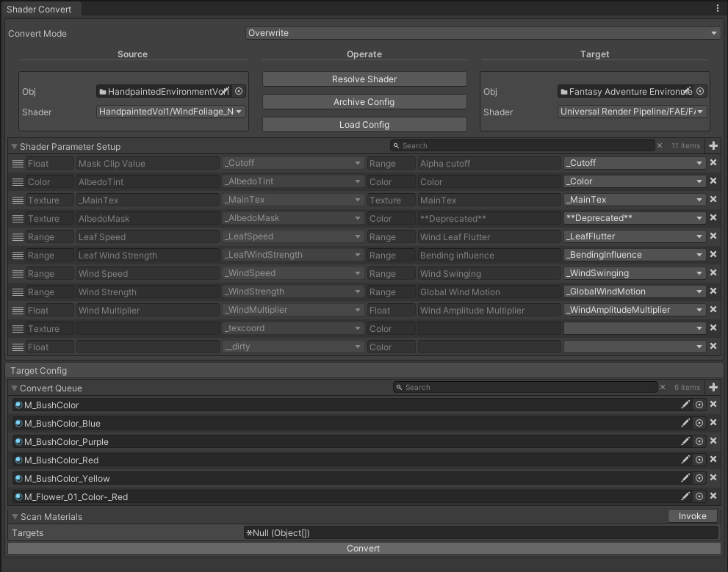Click the target picker icon on M_BushColor_Purple

tap(699, 441)
